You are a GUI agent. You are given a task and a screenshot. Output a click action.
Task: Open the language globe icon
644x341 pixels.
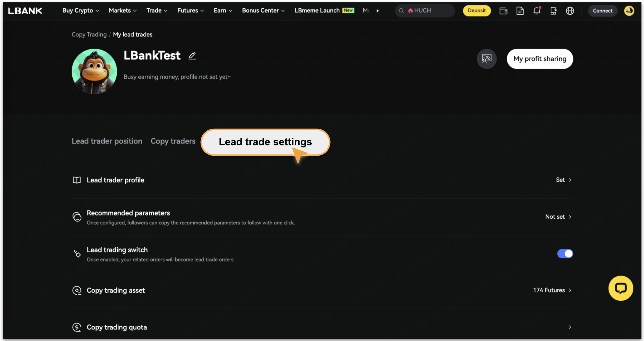point(570,11)
